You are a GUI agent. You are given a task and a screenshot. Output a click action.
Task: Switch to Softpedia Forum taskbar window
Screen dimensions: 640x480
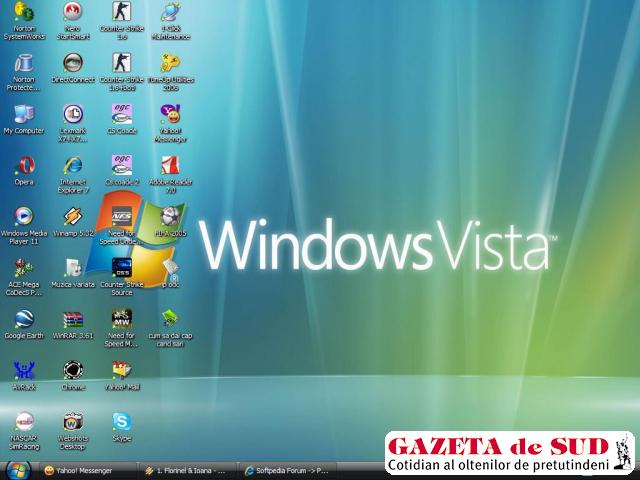tap(287, 471)
